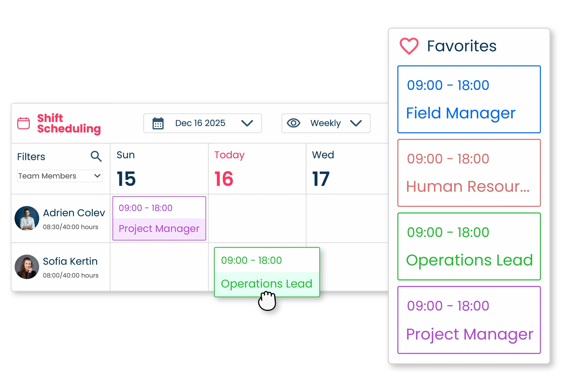
Task: Click Adrien Colev's profile photo
Action: point(27,218)
